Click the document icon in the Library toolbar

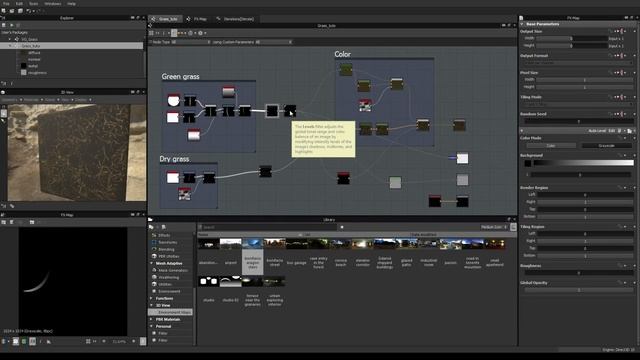(164, 227)
